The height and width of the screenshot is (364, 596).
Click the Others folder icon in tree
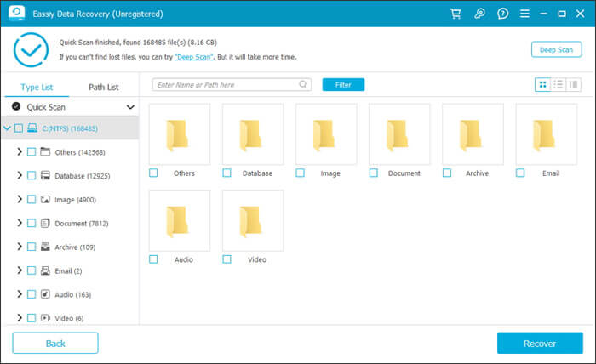[45, 152]
